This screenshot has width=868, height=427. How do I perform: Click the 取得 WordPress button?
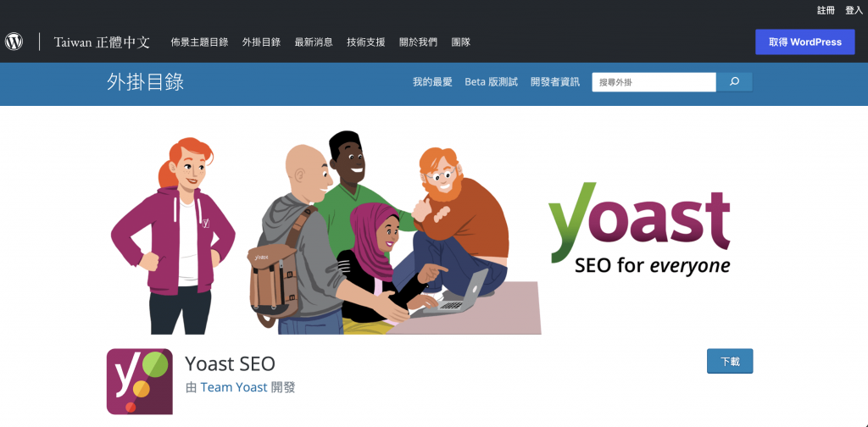click(805, 42)
